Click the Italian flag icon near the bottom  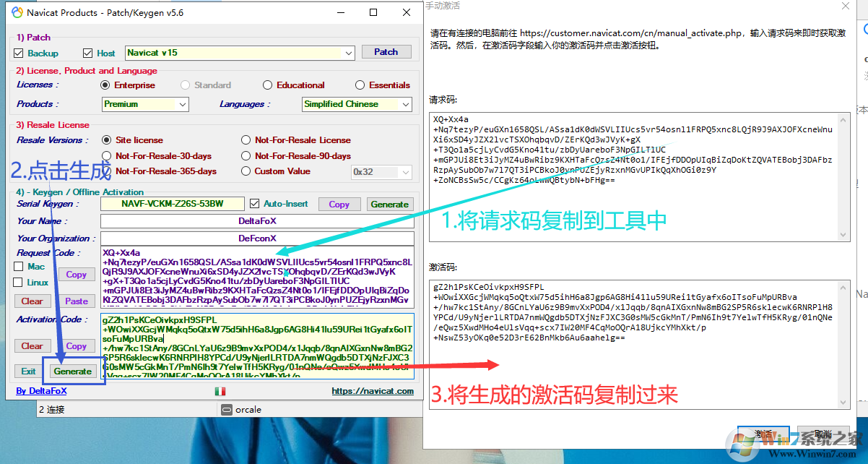click(x=220, y=390)
